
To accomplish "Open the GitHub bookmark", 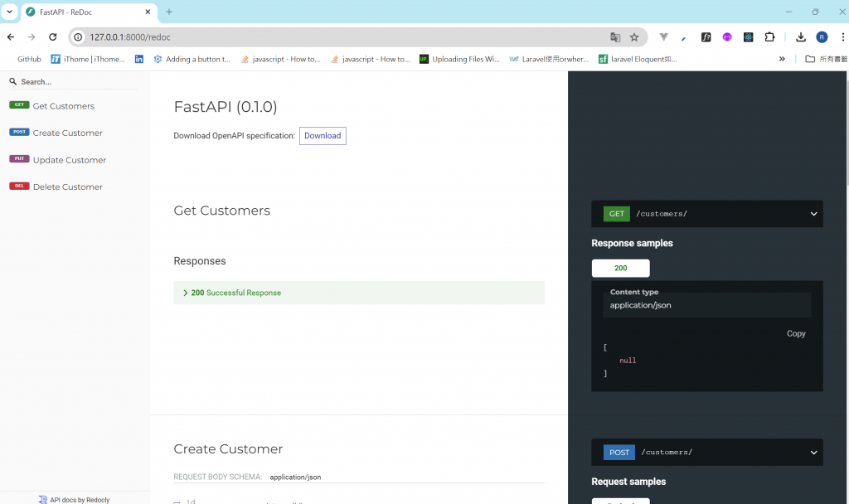I will pos(29,59).
